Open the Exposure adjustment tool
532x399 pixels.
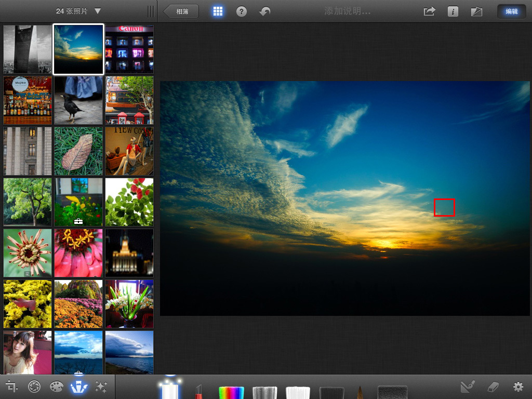[34, 387]
